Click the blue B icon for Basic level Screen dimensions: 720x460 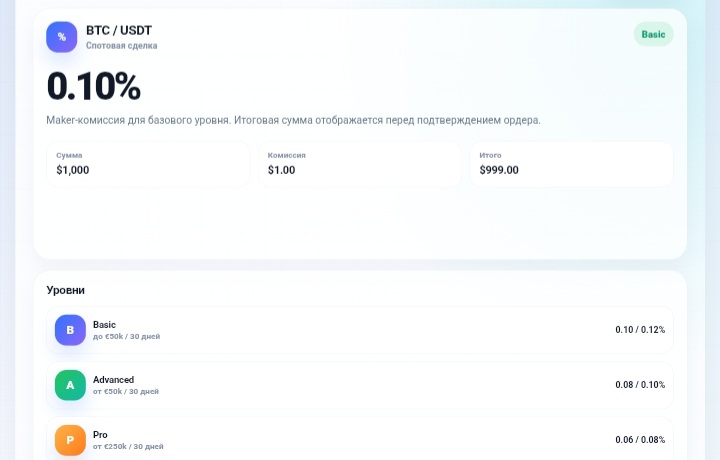click(70, 330)
